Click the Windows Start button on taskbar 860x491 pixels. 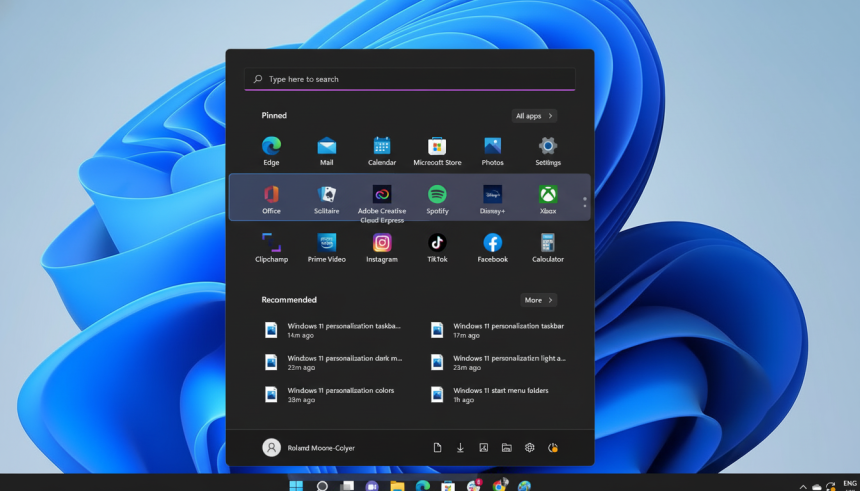[296, 486]
